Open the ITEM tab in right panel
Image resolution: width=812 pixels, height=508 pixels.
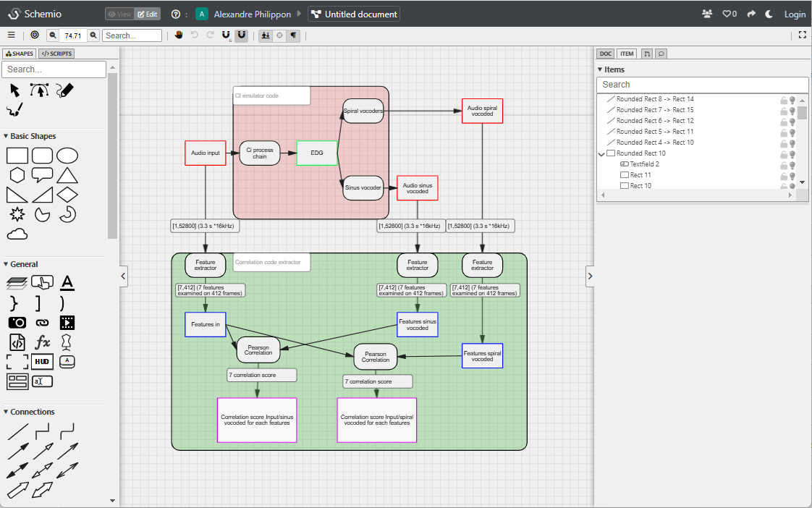coord(627,53)
